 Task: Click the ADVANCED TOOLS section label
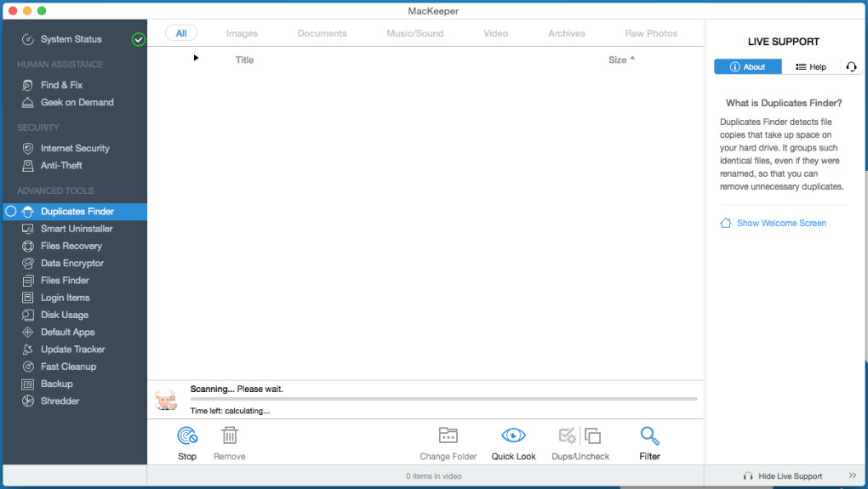click(55, 190)
